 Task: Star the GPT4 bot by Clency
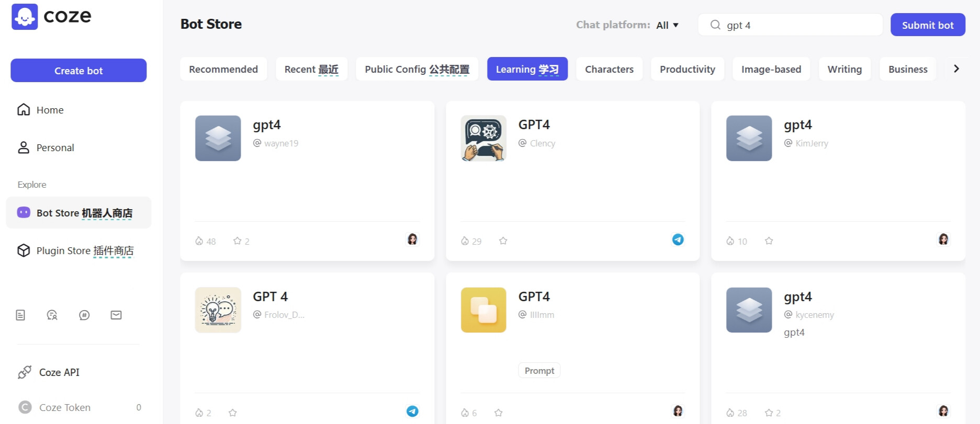point(503,240)
